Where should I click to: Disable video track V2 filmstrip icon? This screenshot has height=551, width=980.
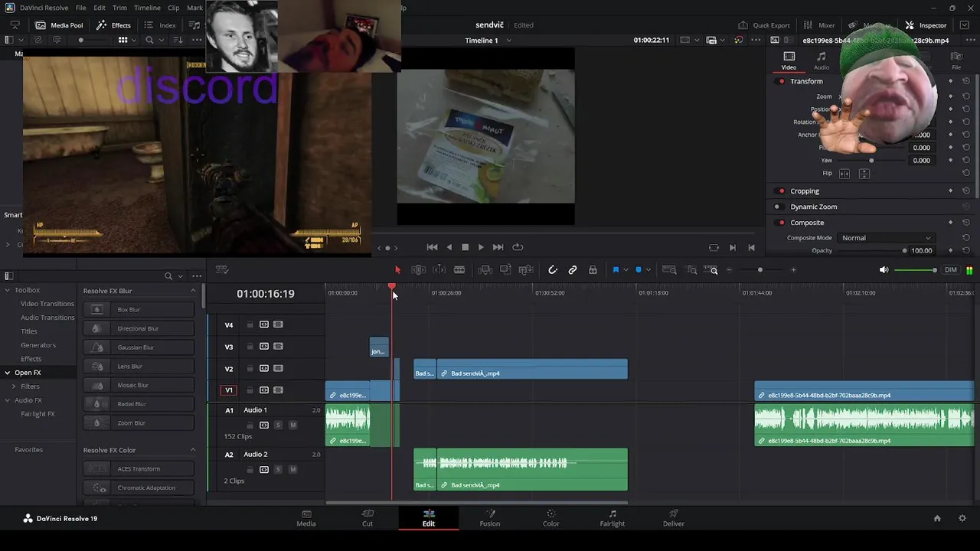click(x=278, y=368)
